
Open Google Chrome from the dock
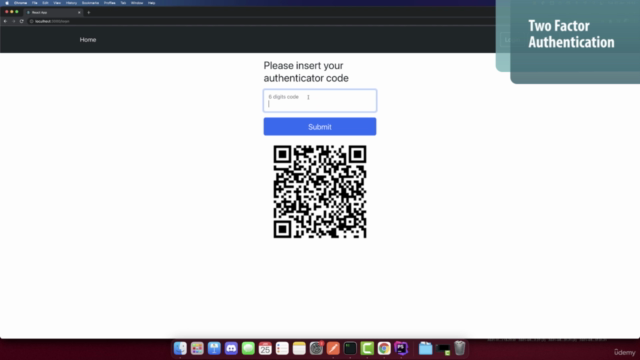(x=384, y=348)
